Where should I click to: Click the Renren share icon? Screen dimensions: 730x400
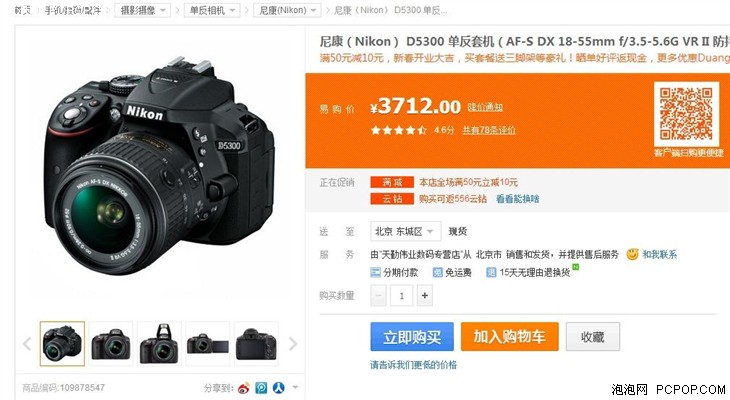pyautogui.click(x=278, y=388)
